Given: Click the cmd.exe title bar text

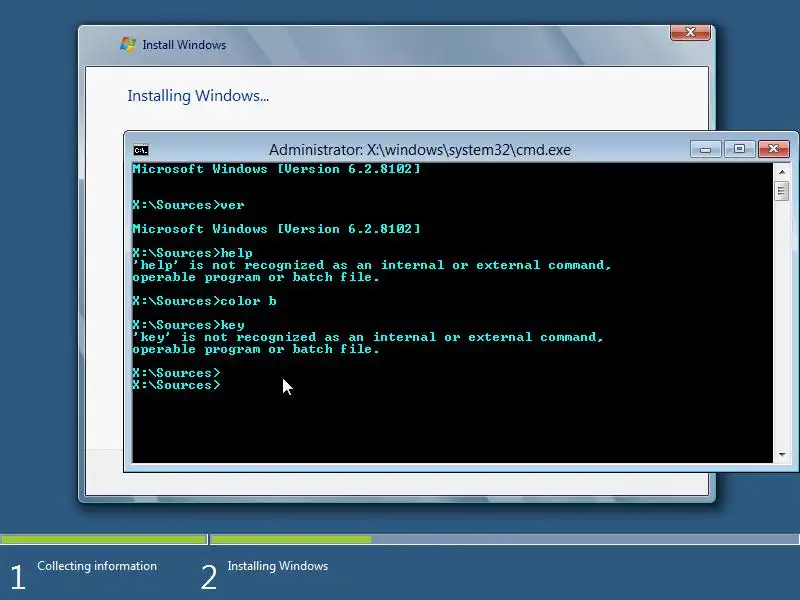Looking at the screenshot, I should 419,150.
